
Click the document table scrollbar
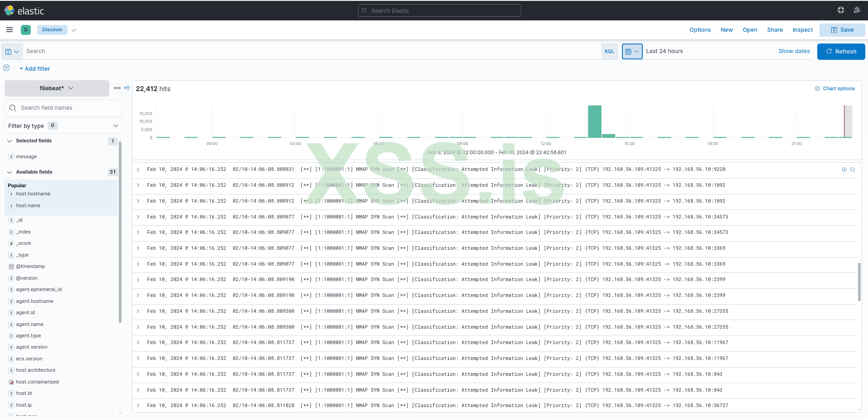(x=859, y=282)
